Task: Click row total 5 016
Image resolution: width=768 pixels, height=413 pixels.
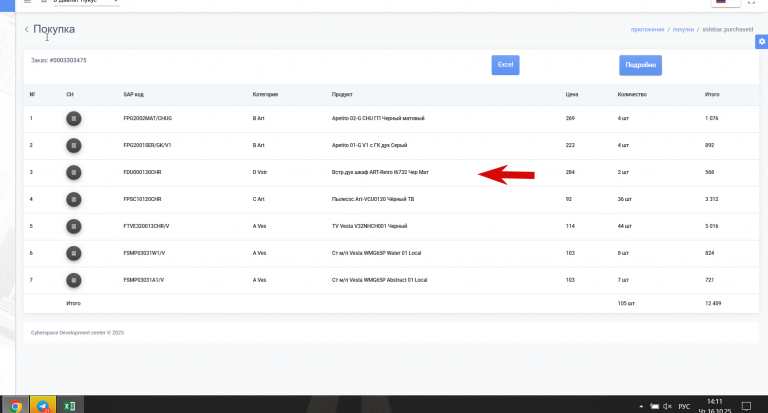Action: pyautogui.click(x=712, y=226)
